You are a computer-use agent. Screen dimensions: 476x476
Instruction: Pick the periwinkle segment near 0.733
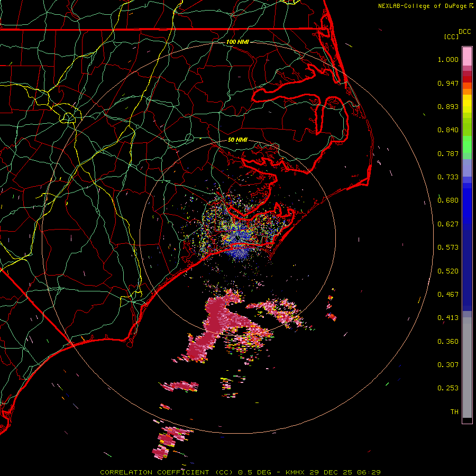[x=467, y=168]
